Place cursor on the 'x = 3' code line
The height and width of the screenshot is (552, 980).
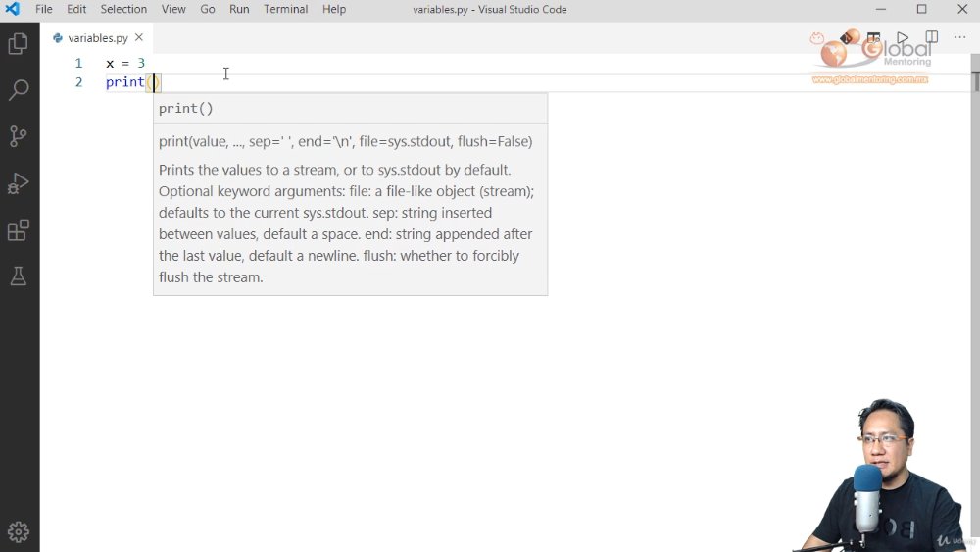click(125, 63)
